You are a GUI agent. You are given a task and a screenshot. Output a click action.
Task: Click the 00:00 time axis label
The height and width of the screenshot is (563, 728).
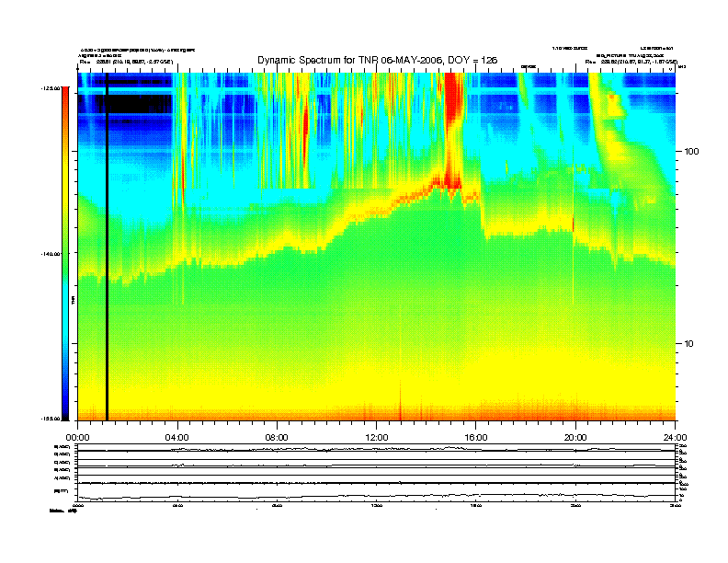[77, 438]
